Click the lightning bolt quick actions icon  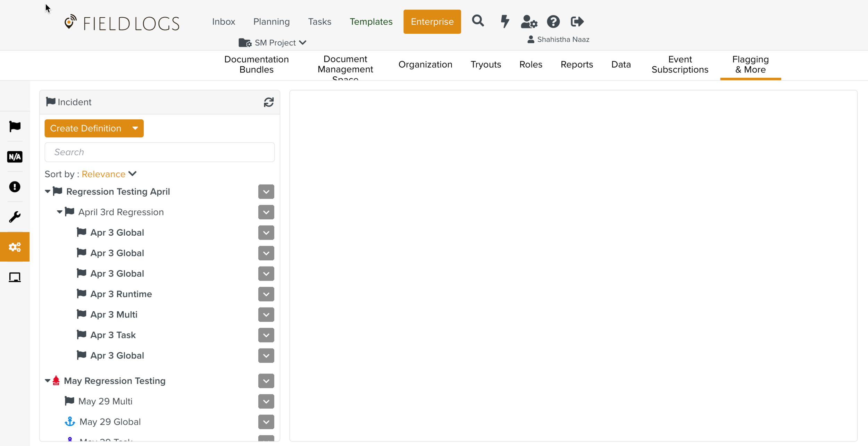[x=504, y=21]
